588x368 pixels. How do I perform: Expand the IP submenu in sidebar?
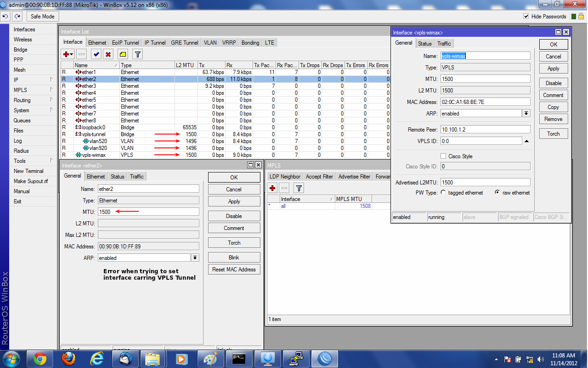51,80
